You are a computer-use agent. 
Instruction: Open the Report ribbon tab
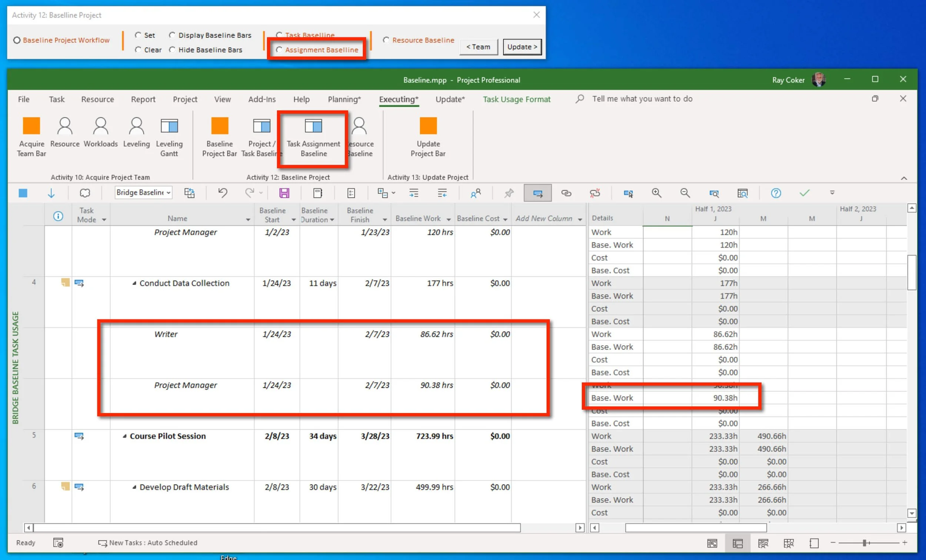tap(143, 99)
